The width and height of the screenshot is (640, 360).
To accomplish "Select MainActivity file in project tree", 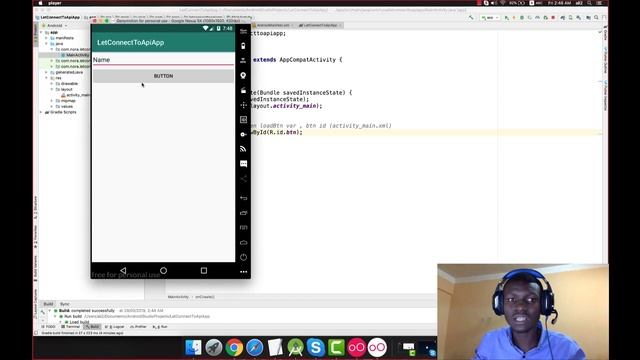I will pos(75,55).
